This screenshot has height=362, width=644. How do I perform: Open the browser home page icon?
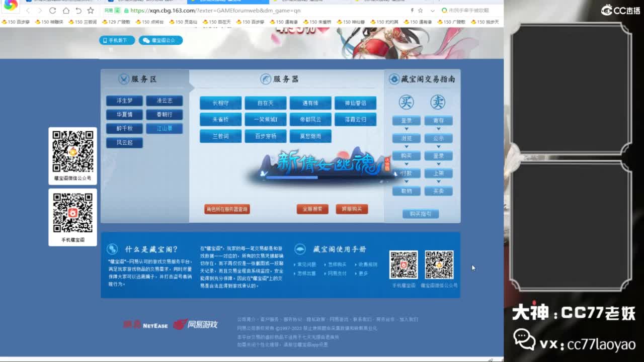point(66,11)
